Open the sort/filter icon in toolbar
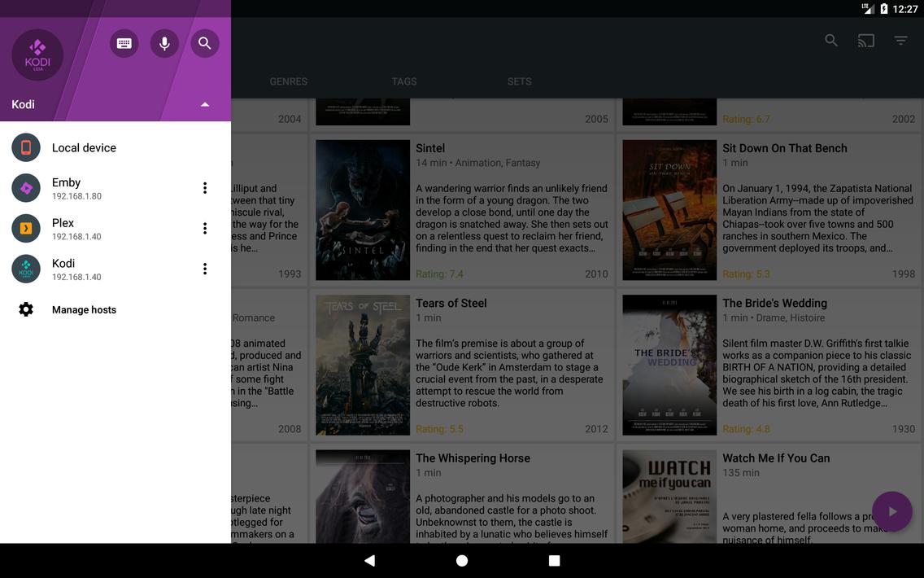Image resolution: width=924 pixels, height=578 pixels. coord(900,40)
